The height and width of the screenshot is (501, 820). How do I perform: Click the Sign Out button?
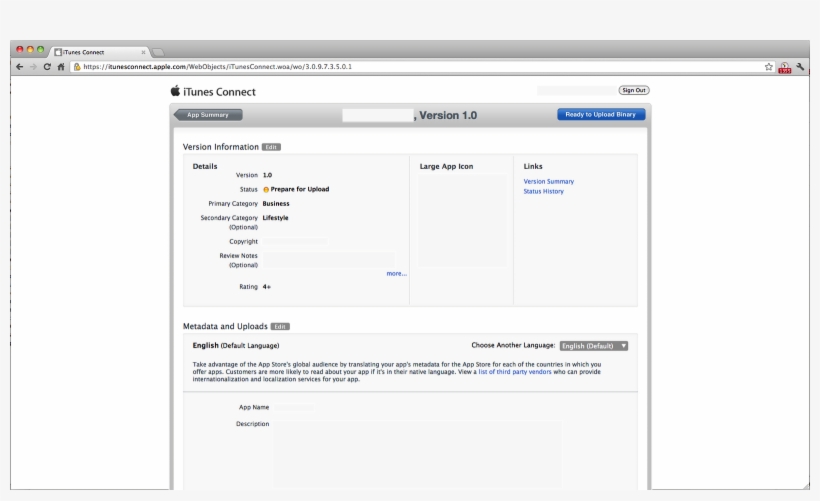point(634,90)
